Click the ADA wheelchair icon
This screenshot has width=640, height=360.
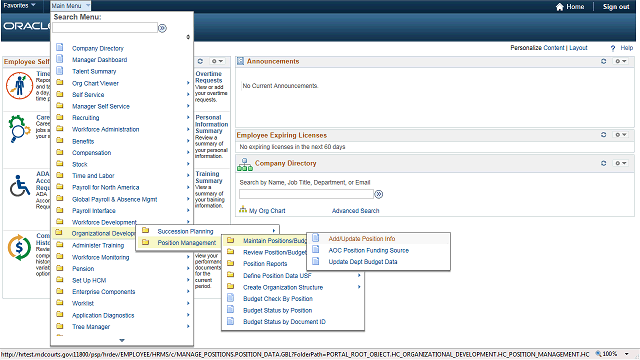pos(20,186)
